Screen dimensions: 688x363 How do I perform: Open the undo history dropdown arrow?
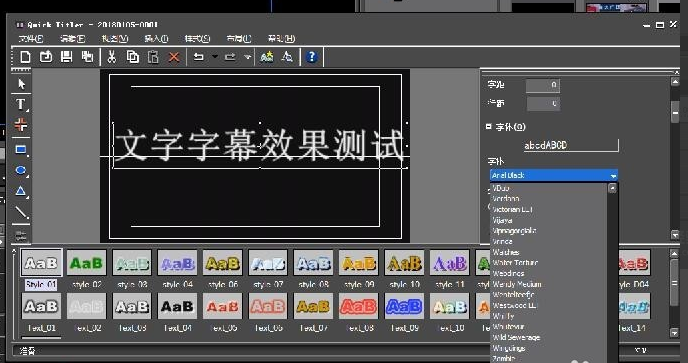pos(215,57)
